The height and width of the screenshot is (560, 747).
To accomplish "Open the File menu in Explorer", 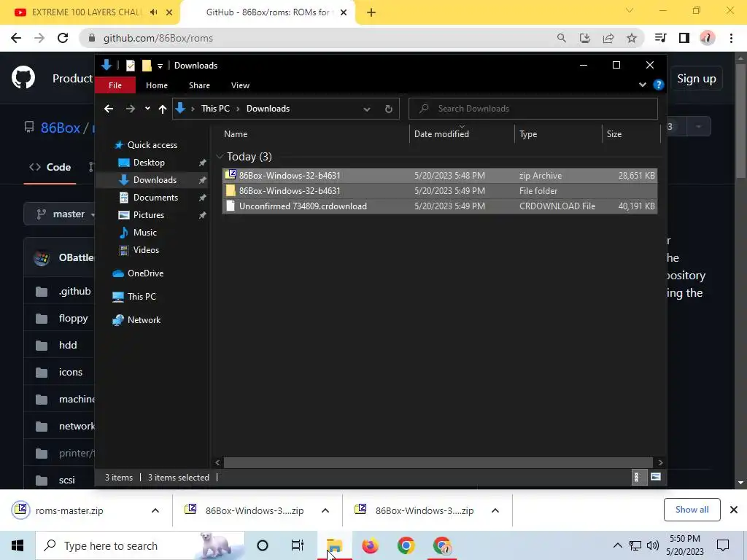I will click(115, 85).
